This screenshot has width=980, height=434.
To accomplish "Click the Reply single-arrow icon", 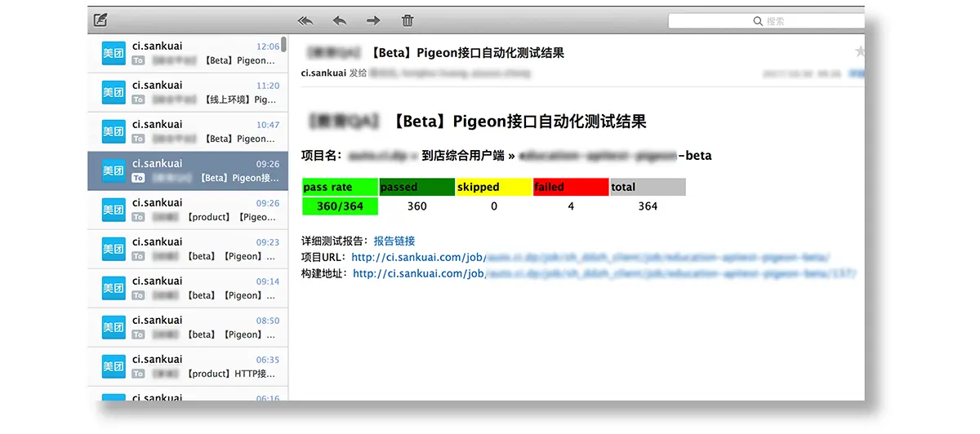I will coord(340,20).
